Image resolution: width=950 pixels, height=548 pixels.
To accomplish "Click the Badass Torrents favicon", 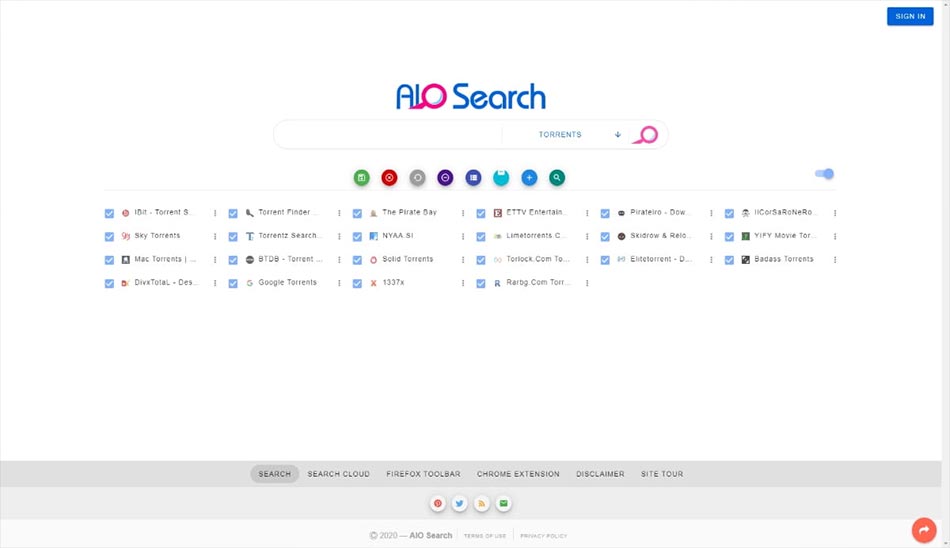I will pyautogui.click(x=745, y=259).
